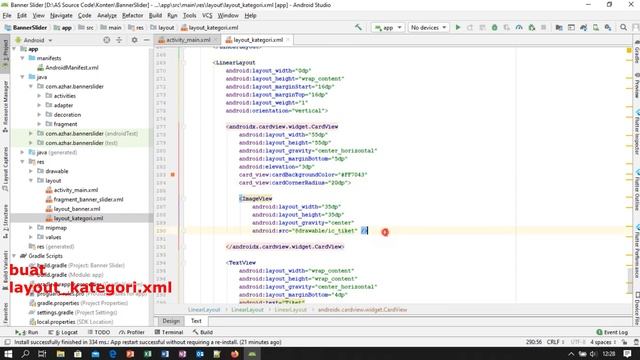Open the TODO tool window
This screenshot has height=360, width=640.
[x=98, y=332]
